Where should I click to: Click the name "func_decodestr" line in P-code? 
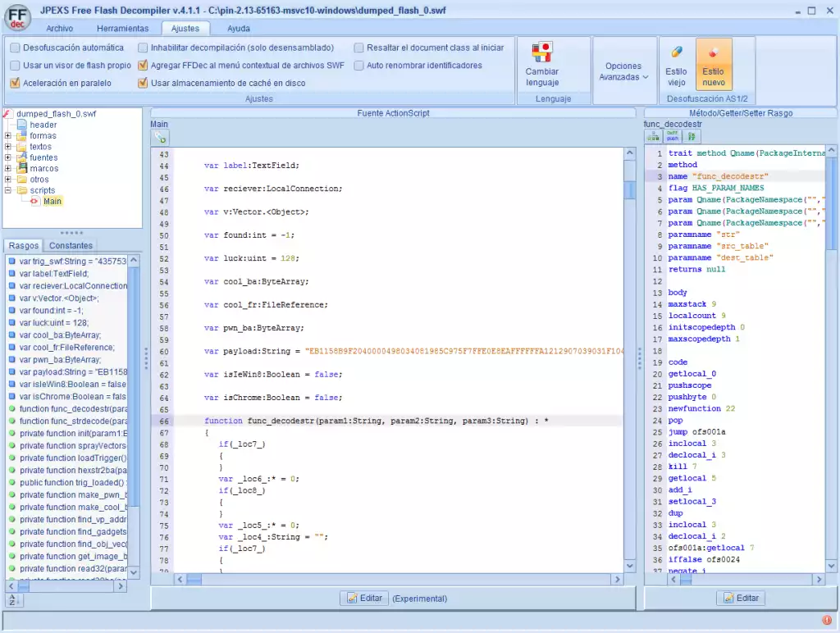point(719,176)
